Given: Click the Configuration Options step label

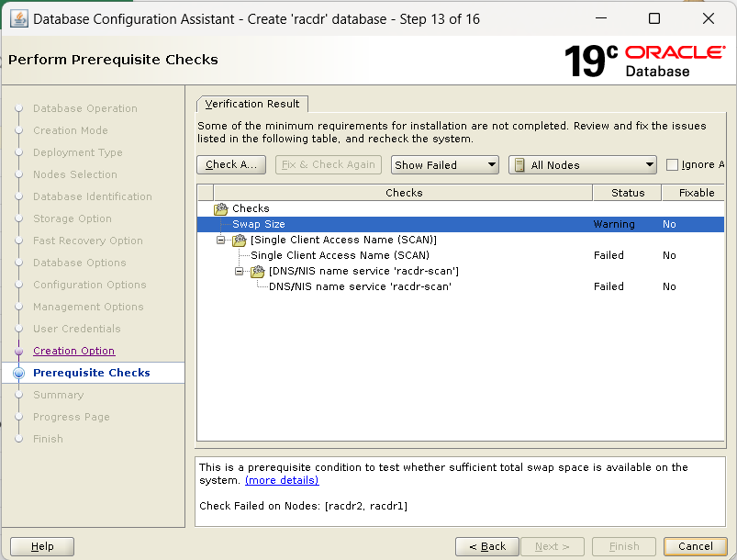Looking at the screenshot, I should 90,285.
